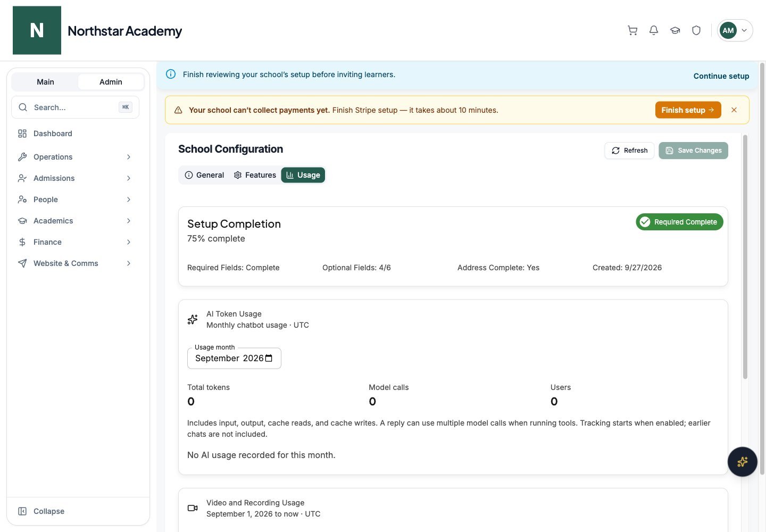Click the shield icon in header
This screenshot has width=766, height=532.
696,30
